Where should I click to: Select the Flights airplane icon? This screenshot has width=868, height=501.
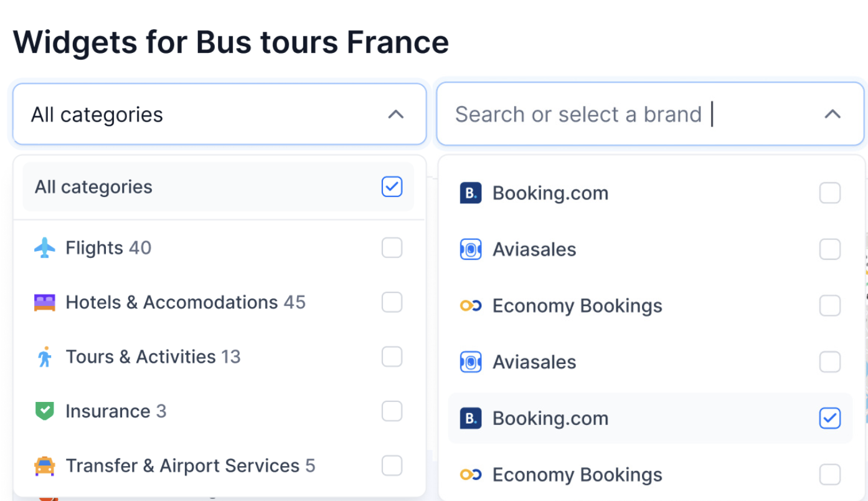44,247
